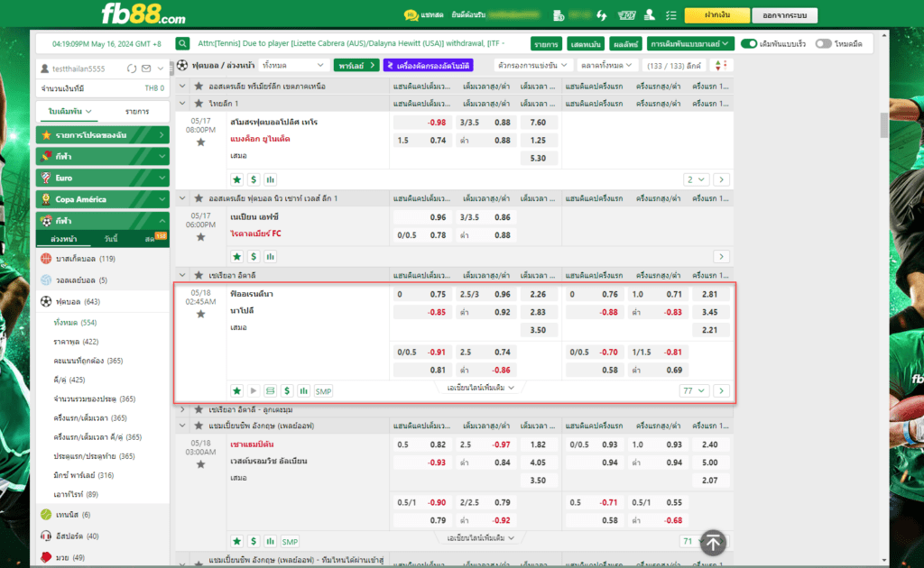Expand เซเรียอา อิตาลี - ลูกเตะมุม league group

pyautogui.click(x=182, y=409)
